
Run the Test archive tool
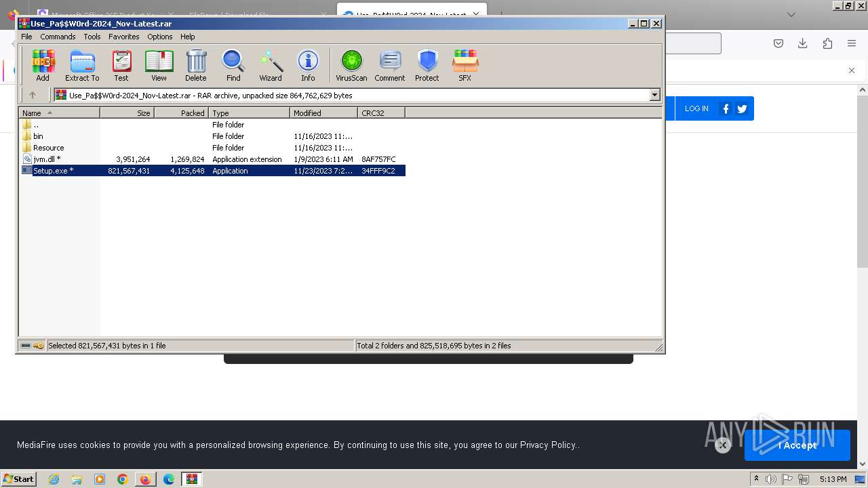tap(121, 66)
